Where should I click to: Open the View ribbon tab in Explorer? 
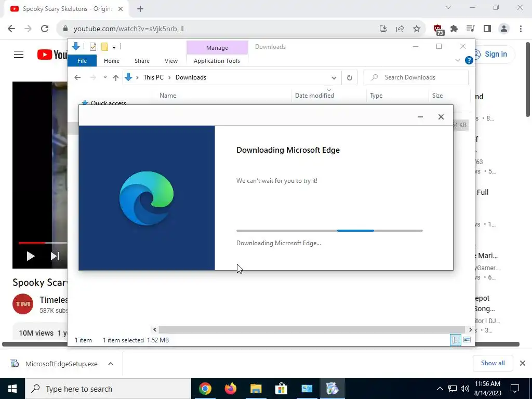[171, 61]
